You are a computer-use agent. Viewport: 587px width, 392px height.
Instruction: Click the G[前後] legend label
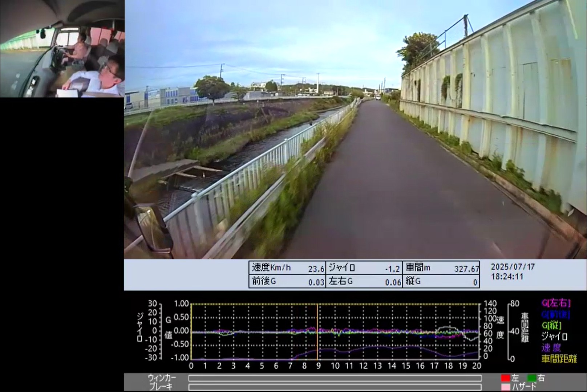[556, 314]
